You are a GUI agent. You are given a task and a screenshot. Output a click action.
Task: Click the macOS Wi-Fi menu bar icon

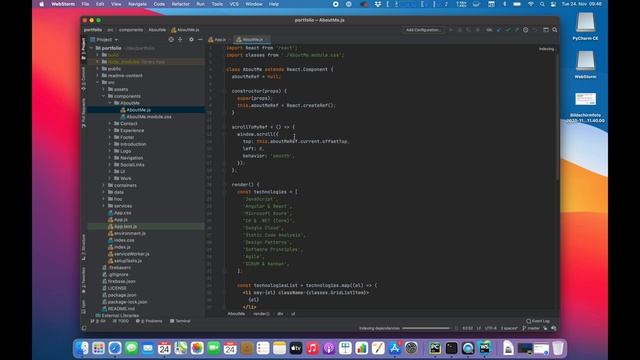coord(531,4)
